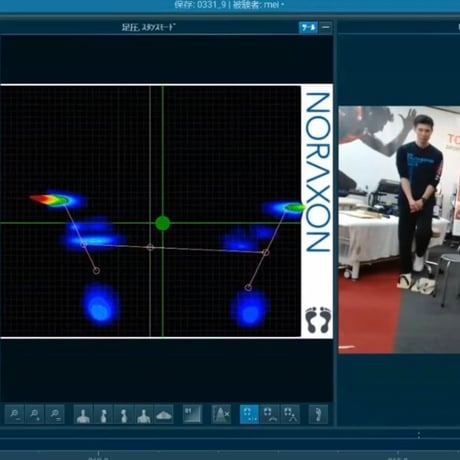Click the subject video thumbnail
The image size is (460, 460).
click(x=399, y=230)
